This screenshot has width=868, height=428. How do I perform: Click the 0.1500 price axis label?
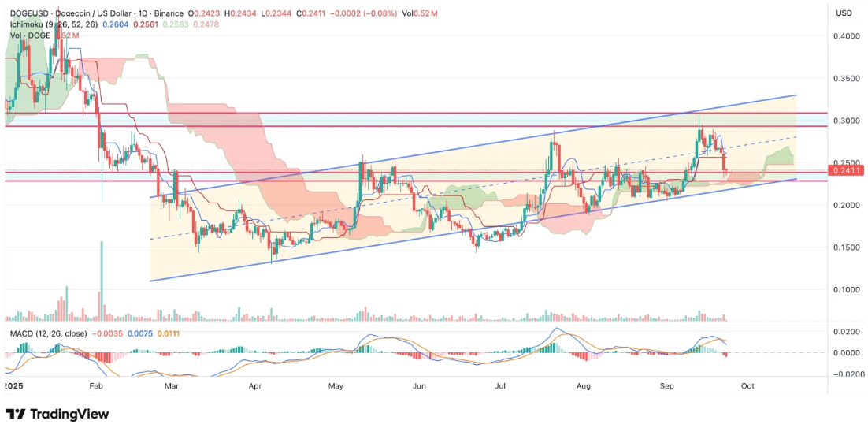tap(847, 247)
